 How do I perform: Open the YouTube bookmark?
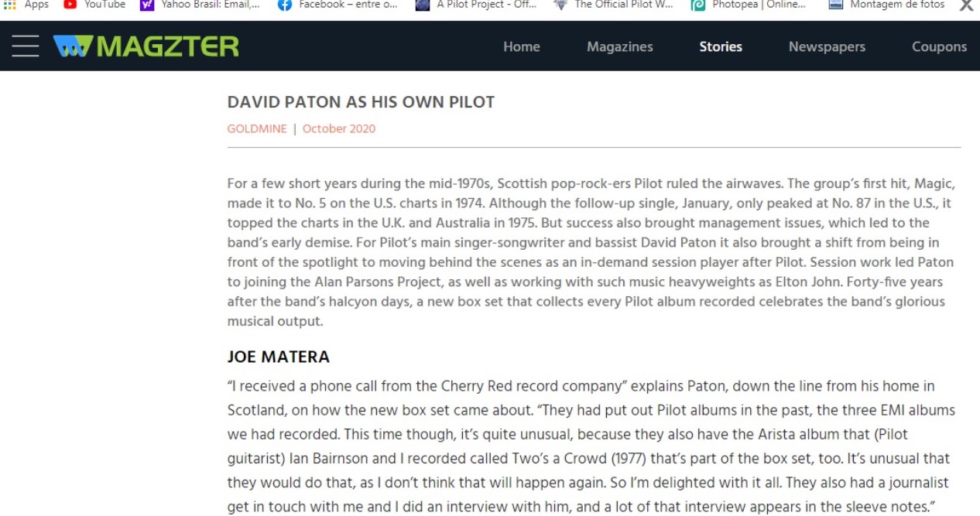point(94,5)
